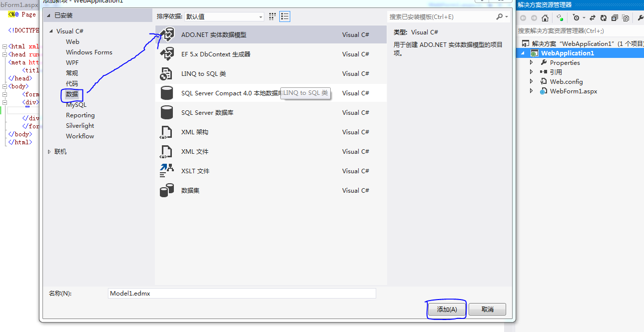The width and height of the screenshot is (644, 332).
Task: Choose the LINQ to SQL 类 template icon
Action: (x=166, y=74)
